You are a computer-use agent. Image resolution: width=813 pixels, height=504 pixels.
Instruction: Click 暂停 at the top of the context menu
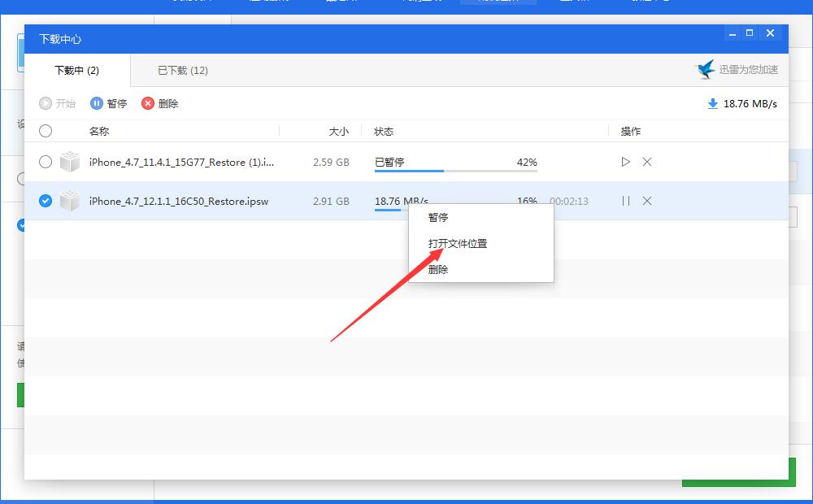click(x=438, y=217)
